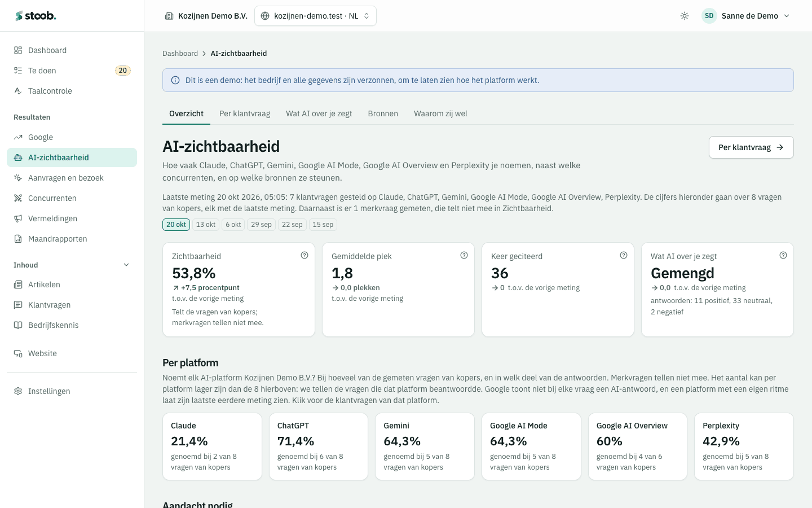812x508 pixels.
Task: Click the Dashboard breadcrumb link
Action: [180, 54]
